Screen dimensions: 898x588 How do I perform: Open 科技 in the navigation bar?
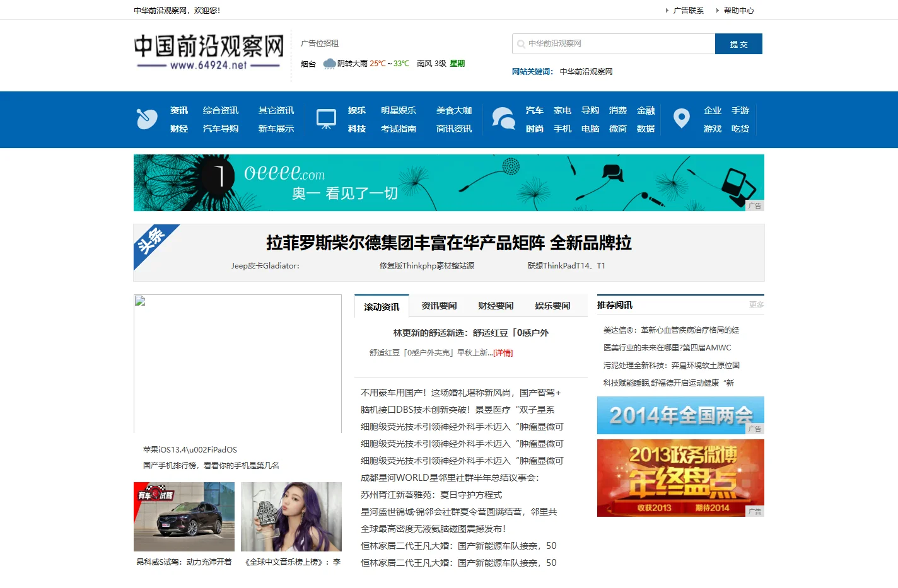click(x=357, y=129)
